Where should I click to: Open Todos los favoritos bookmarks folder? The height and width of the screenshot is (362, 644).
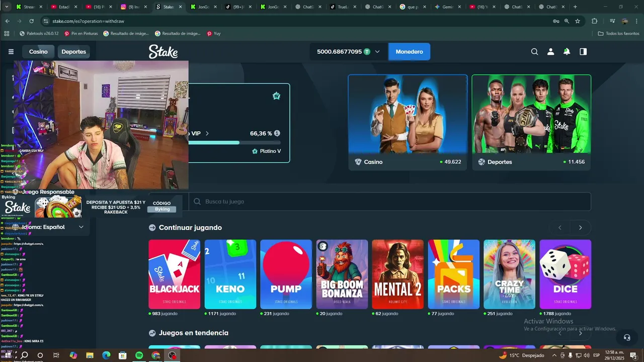618,34
